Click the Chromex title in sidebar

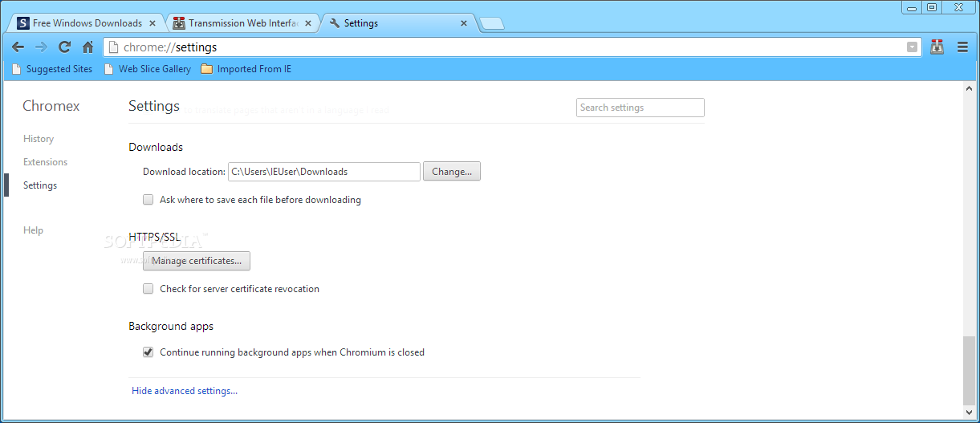click(51, 106)
